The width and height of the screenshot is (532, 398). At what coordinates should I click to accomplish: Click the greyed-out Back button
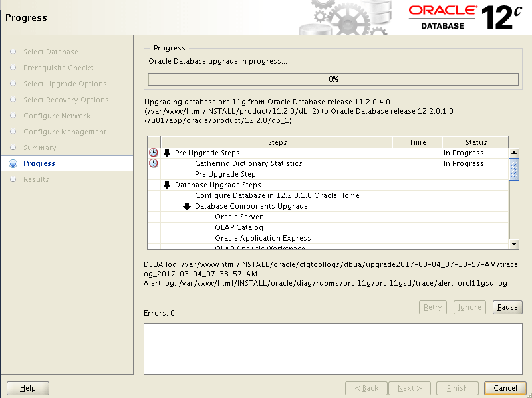pyautogui.click(x=366, y=388)
